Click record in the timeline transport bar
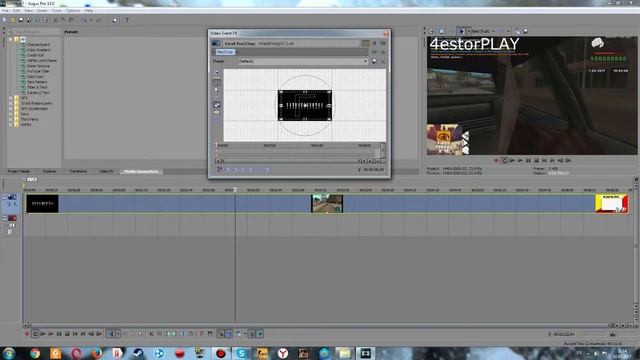The image size is (640, 360). [x=27, y=334]
